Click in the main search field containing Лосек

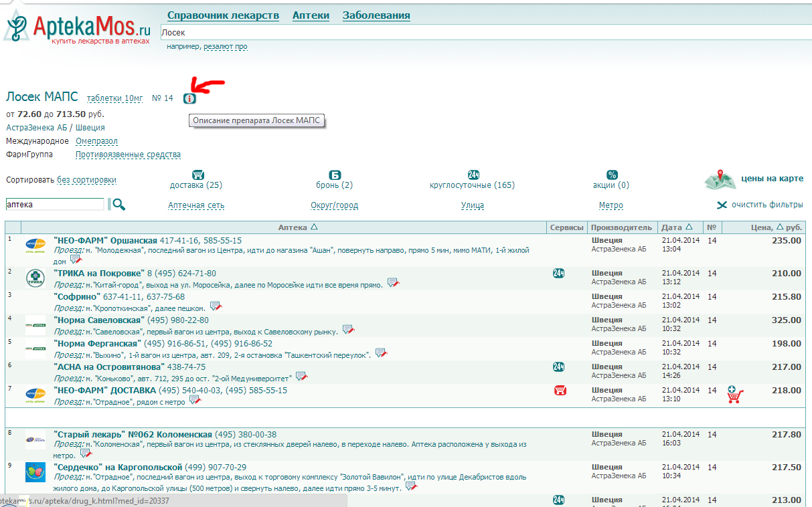(485, 32)
